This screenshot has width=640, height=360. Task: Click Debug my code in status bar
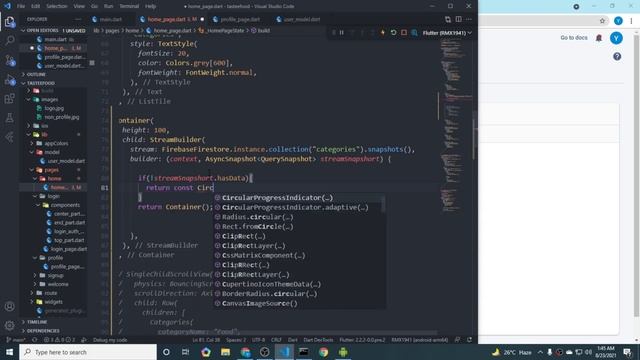(110, 340)
